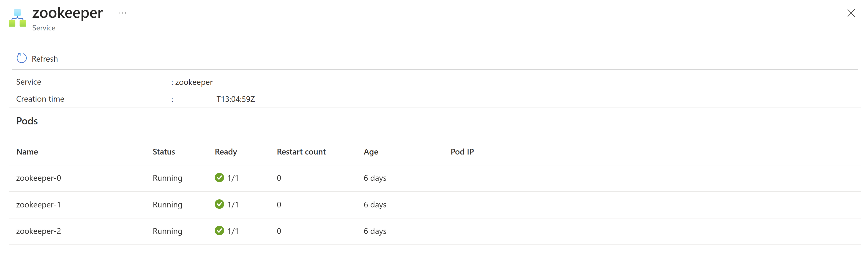Open the ellipsis more options menu

123,13
